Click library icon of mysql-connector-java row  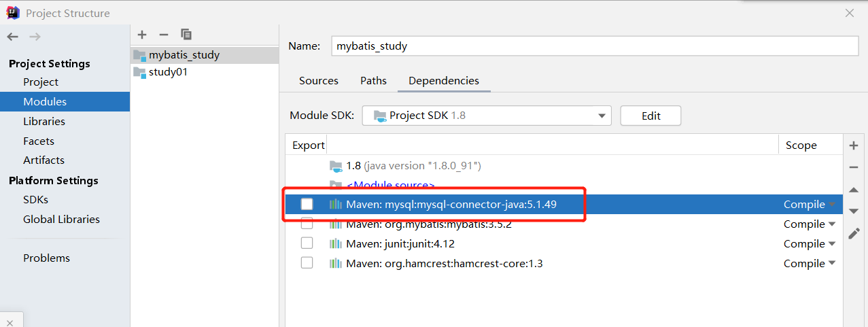pyautogui.click(x=336, y=204)
